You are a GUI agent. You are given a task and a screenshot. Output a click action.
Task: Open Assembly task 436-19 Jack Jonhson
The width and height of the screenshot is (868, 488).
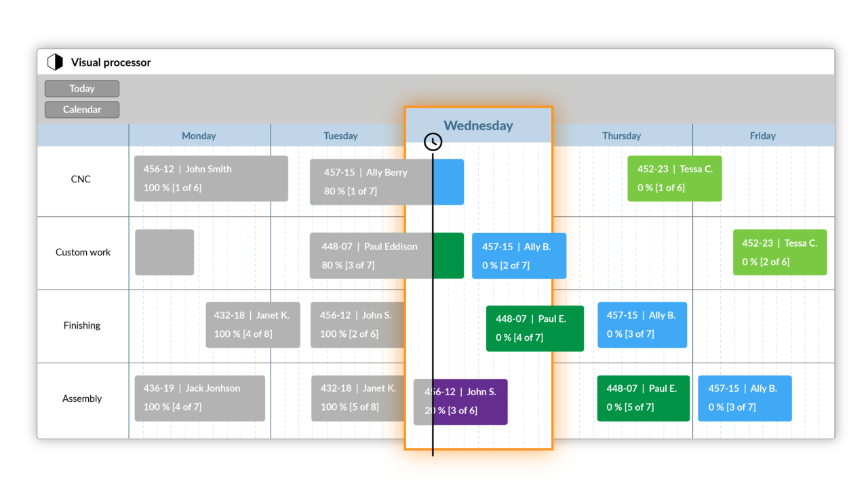pyautogui.click(x=199, y=398)
